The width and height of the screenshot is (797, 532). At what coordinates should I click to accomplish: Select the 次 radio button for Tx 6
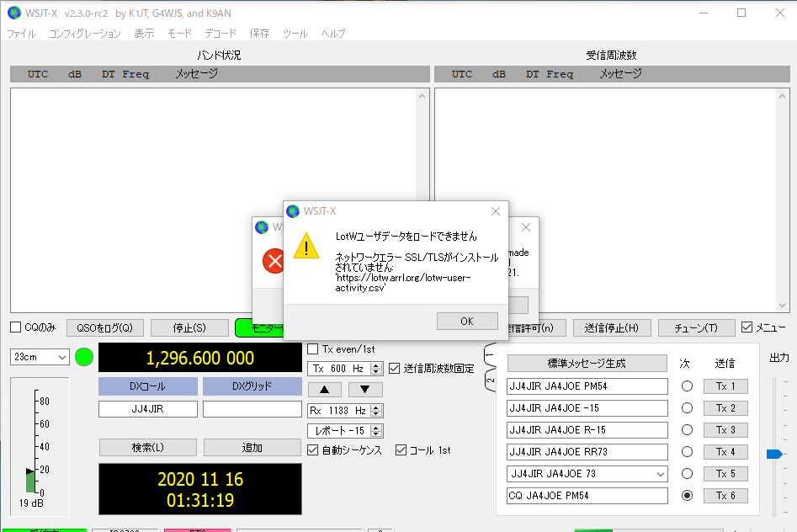pos(688,495)
